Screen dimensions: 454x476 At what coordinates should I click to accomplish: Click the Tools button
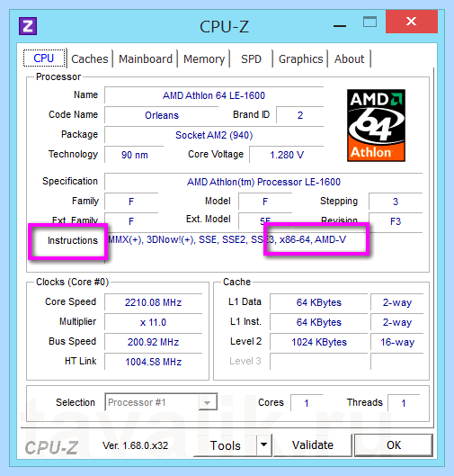[226, 445]
